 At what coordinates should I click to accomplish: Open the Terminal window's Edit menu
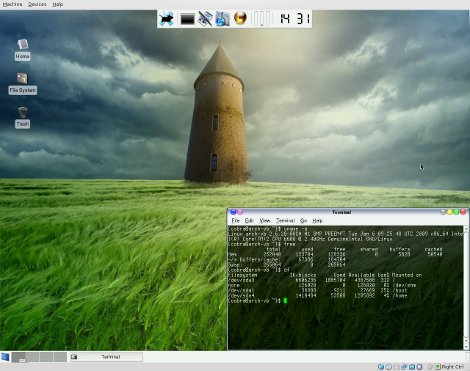pyautogui.click(x=249, y=221)
